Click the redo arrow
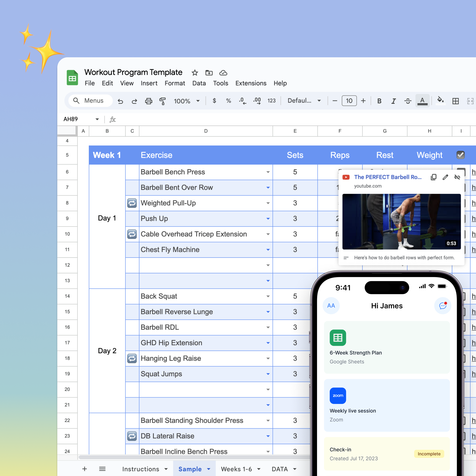This screenshot has width=476, height=476. coord(134,101)
